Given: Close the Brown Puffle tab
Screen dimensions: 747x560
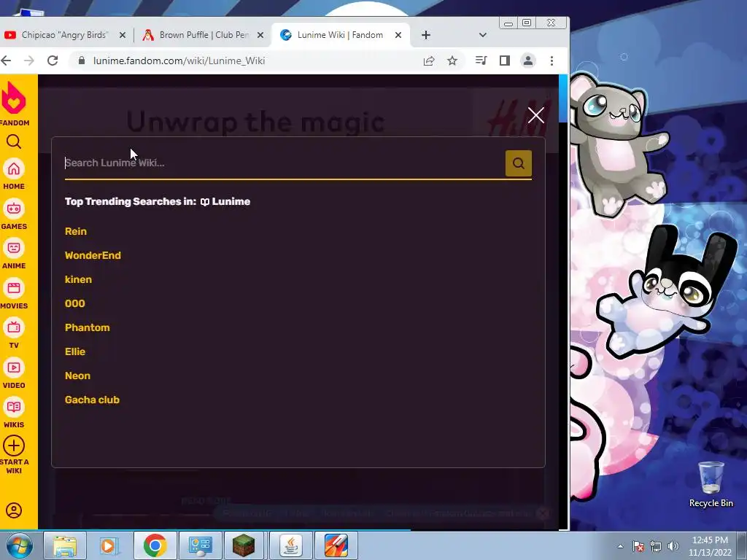Looking at the screenshot, I should pos(260,35).
